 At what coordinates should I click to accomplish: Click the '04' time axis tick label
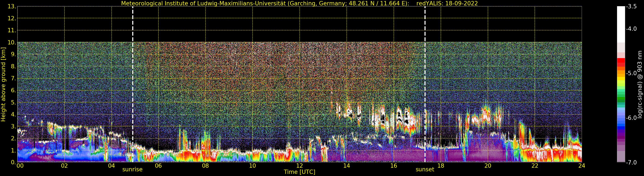(x=111, y=166)
